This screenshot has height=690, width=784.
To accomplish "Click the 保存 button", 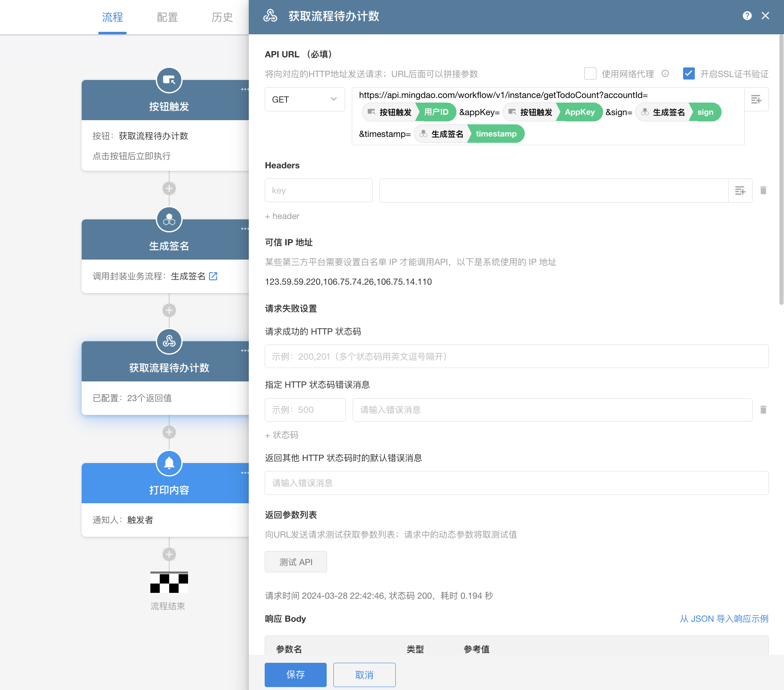I will (x=296, y=675).
